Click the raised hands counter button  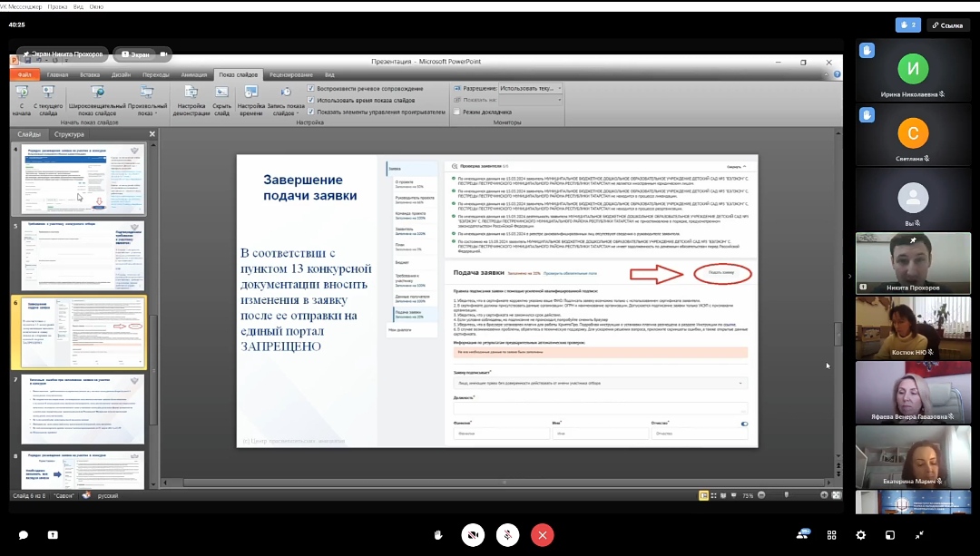click(x=908, y=25)
